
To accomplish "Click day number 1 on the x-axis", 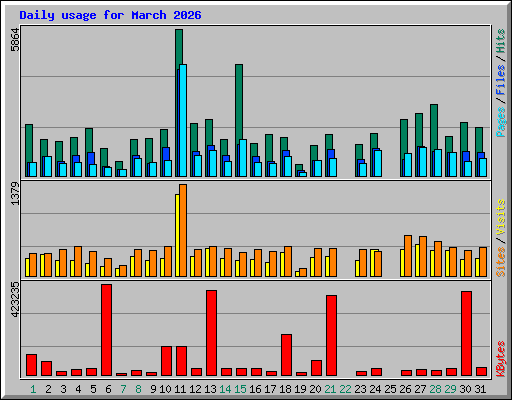I will pyautogui.click(x=33, y=389).
